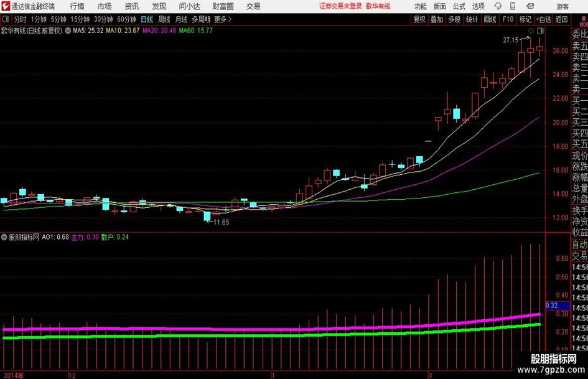Screen dimensions: 588x379
Task: Click the AG1: 0.68 indicator value
Action: [55, 237]
